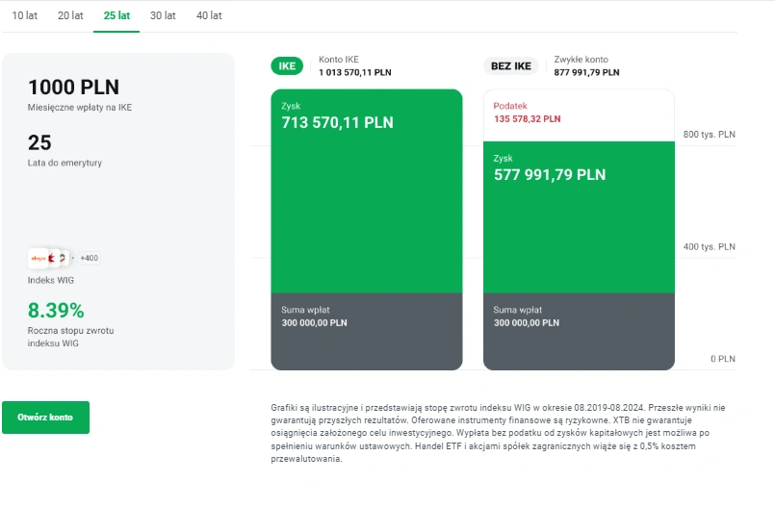Screen dimensions: 775x532
Task: Click the Podatek 135 578,32 PLN segment
Action: tap(579, 115)
